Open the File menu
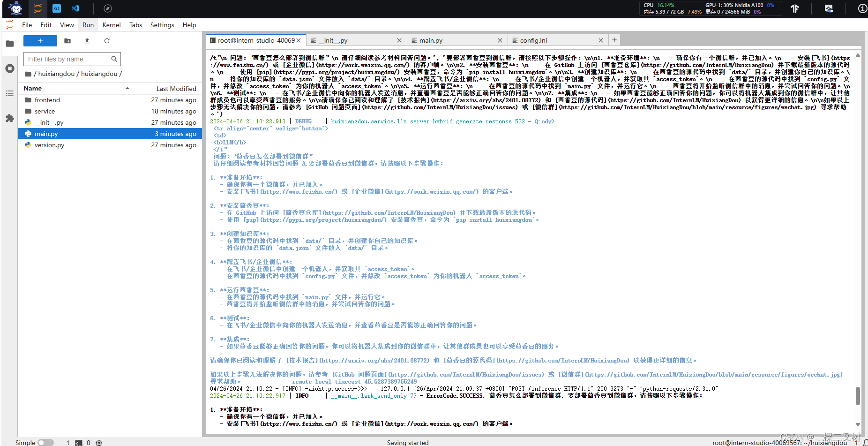 pyautogui.click(x=27, y=25)
